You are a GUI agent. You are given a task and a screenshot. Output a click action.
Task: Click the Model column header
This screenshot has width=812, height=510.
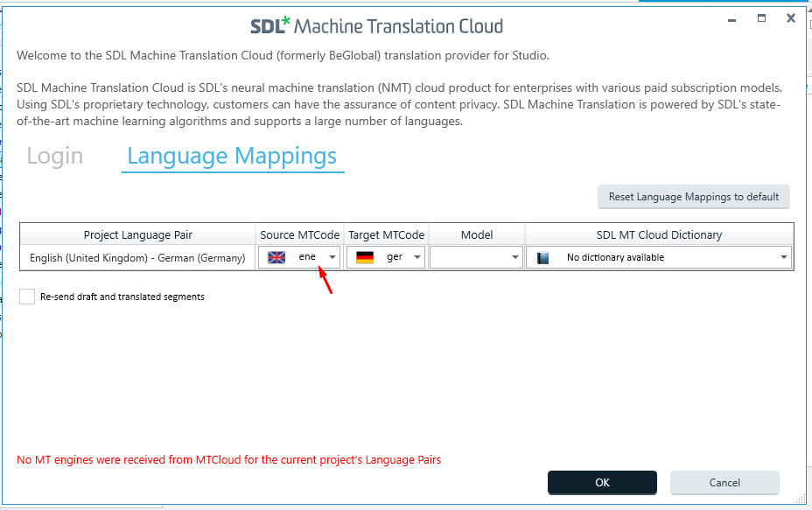click(477, 234)
